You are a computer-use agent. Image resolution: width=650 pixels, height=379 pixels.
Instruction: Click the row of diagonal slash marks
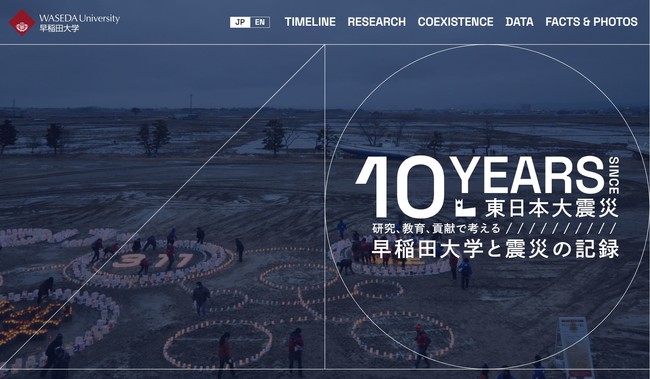tap(562, 228)
